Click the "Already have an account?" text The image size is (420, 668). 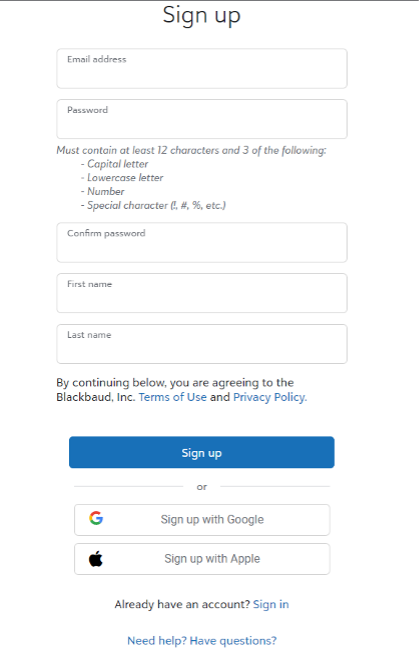(x=182, y=604)
